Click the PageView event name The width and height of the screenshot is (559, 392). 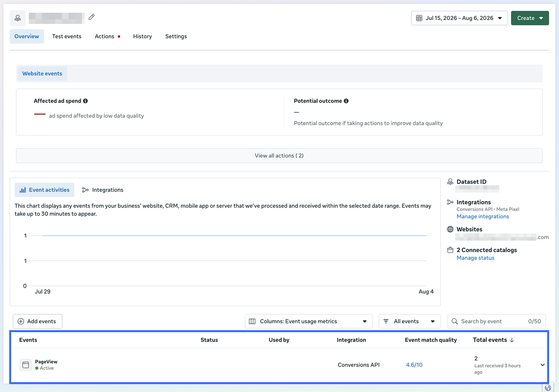[x=46, y=361]
